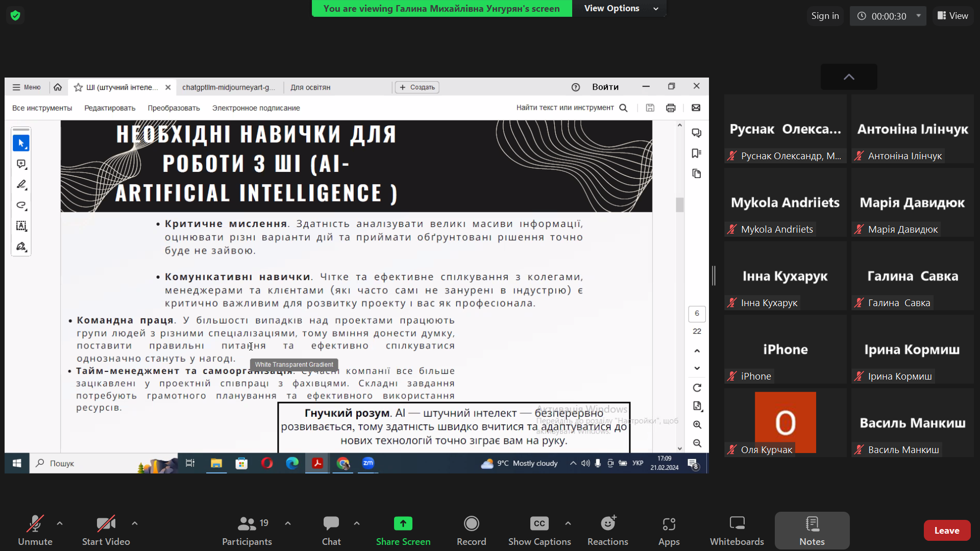Screen dimensions: 980x551
Task: Choose the sign/fill pen tool in Acrobat
Action: click(21, 246)
